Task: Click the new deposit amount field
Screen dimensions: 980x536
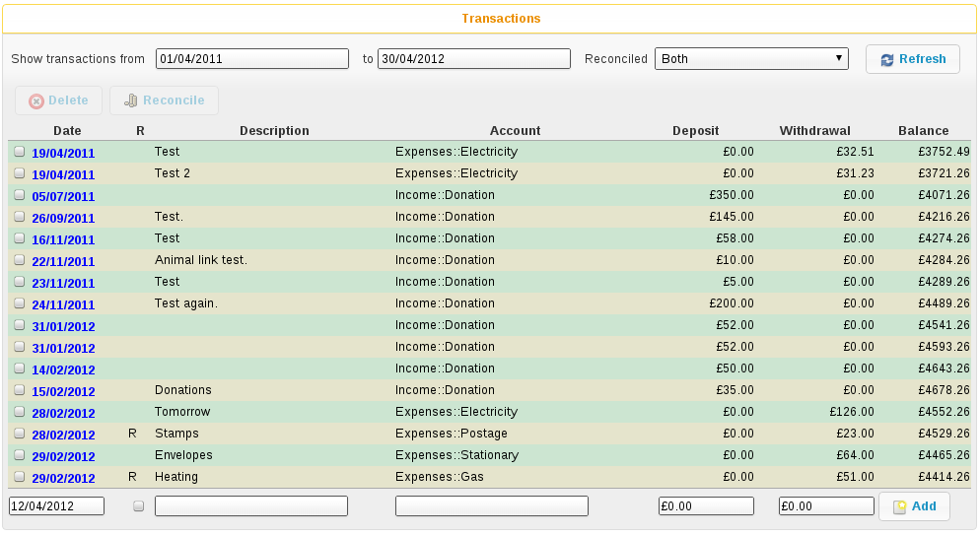Action: coord(706,506)
